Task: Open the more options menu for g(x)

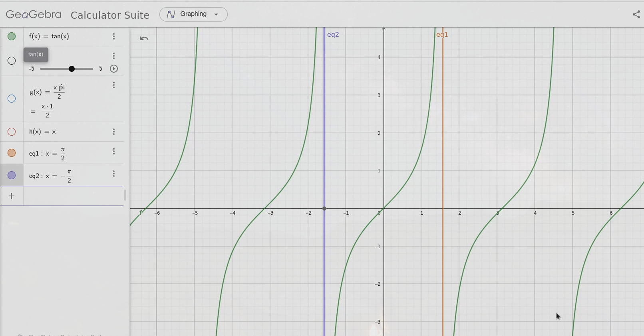Action: [114, 85]
